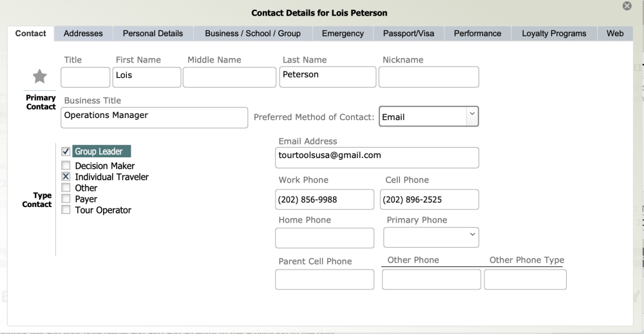Viewport: 644px width, 334px height.
Task: Close the Contact Details dialog
Action: 627,6
